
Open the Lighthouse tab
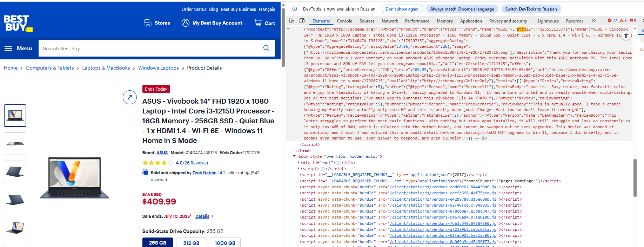pyautogui.click(x=548, y=21)
